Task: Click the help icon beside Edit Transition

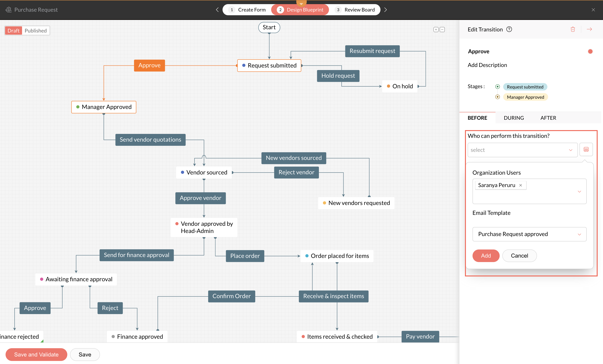Action: click(x=509, y=29)
